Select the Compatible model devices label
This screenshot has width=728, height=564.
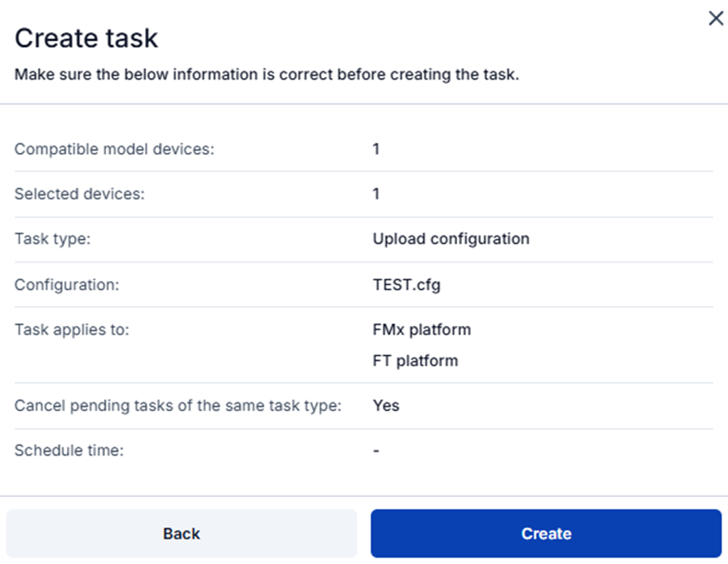(115, 149)
